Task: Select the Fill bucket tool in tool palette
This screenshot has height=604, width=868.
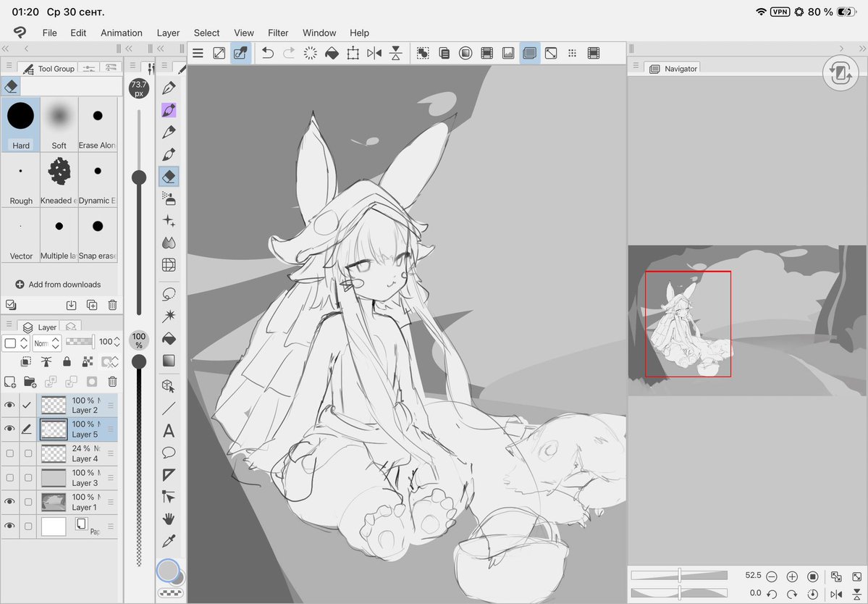Action: tap(169, 338)
